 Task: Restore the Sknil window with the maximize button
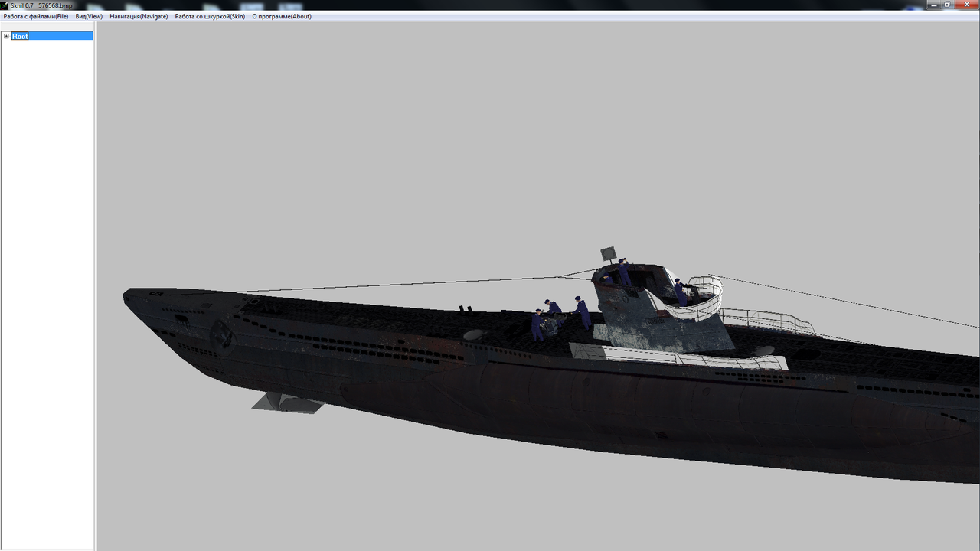949,4
